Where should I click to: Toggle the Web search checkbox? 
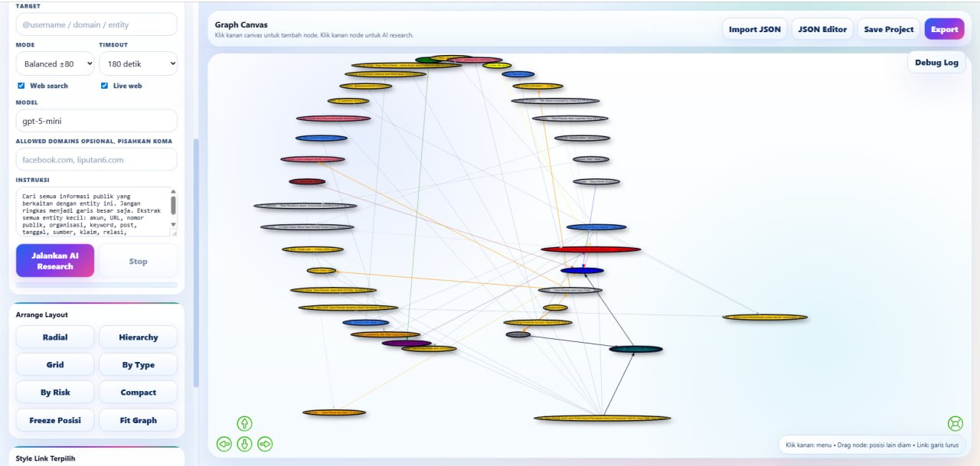[x=21, y=86]
